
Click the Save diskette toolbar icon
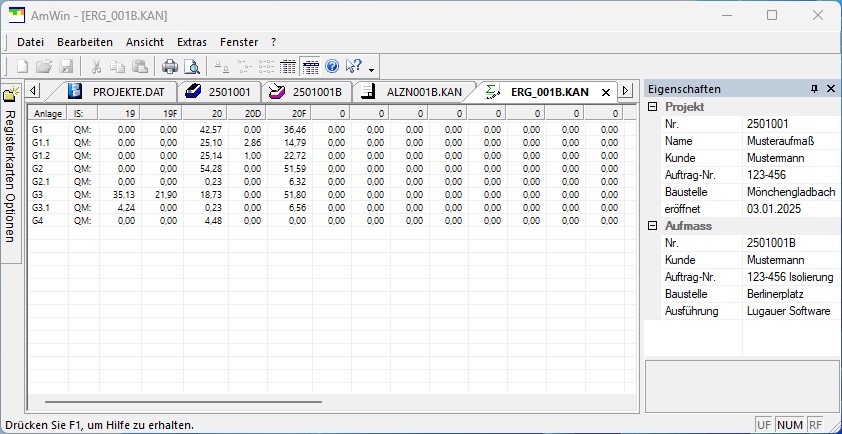click(66, 67)
